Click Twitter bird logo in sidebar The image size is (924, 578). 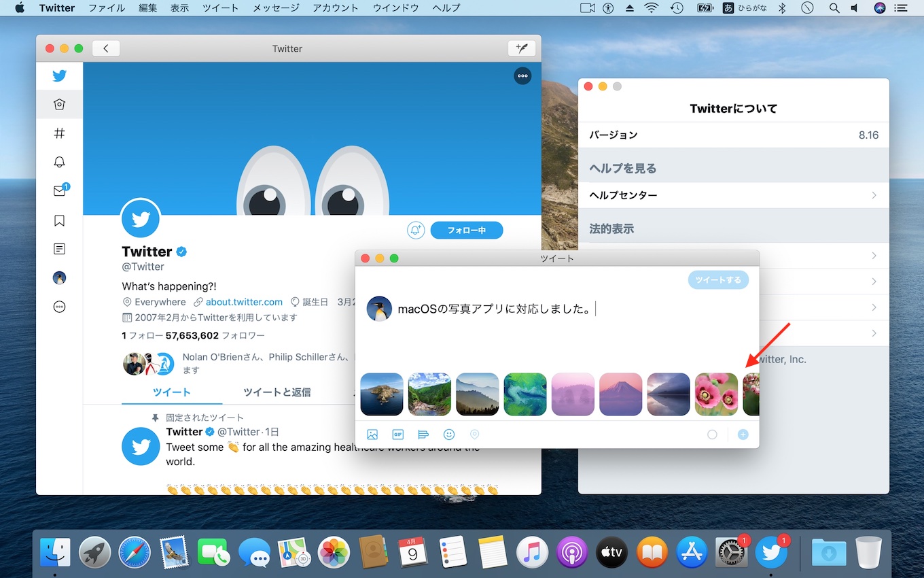(59, 75)
